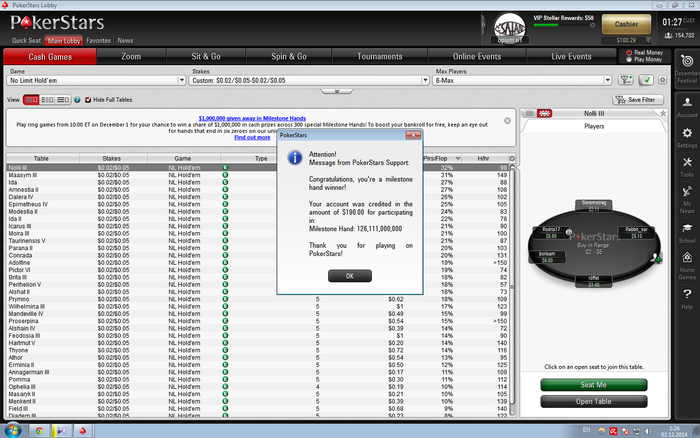Click the open seat icon on table preview
Screen dimensions: 700x438
(655, 258)
